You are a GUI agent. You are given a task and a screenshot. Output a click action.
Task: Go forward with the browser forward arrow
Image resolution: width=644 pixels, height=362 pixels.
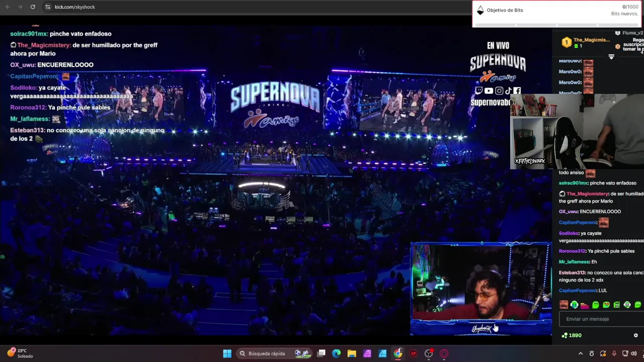coord(20,7)
